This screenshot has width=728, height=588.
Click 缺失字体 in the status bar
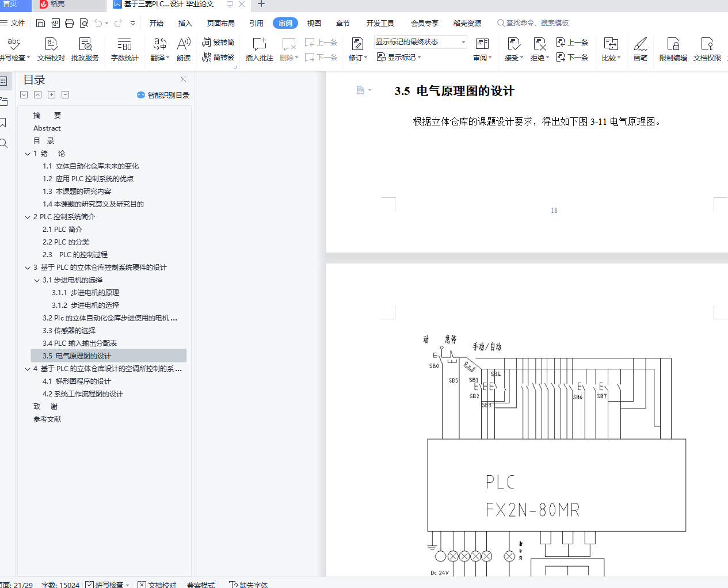pos(248,585)
